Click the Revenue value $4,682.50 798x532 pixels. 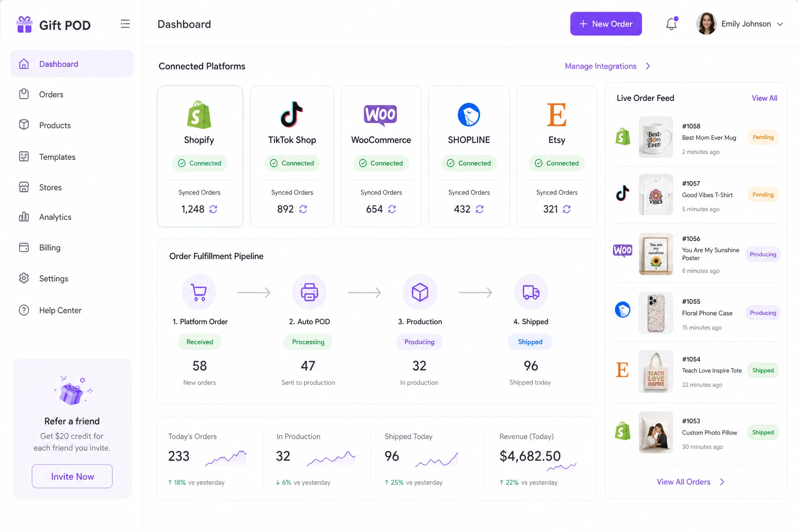click(530, 456)
